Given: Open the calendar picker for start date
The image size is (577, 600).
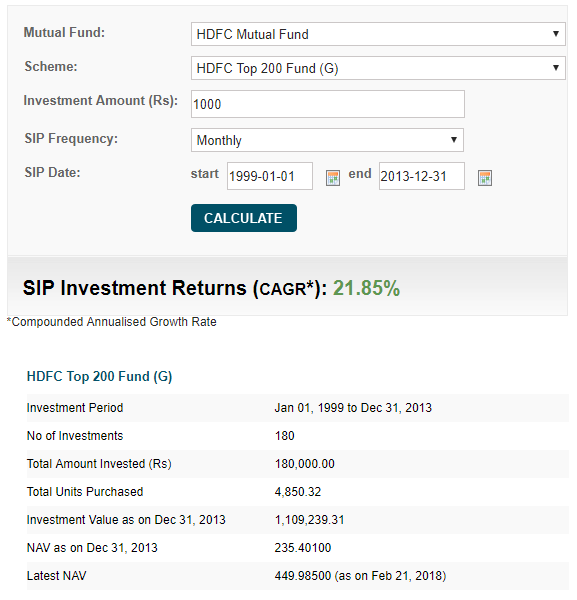Looking at the screenshot, I should click(x=333, y=178).
